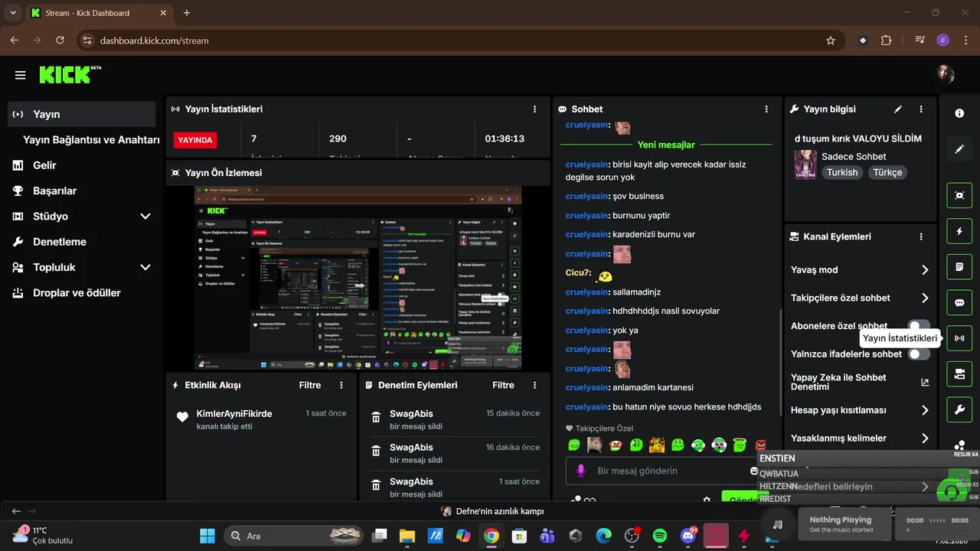Open Yayın Bağlantısı ve Anahtarı page
The width and height of the screenshot is (980, 551).
click(x=91, y=140)
